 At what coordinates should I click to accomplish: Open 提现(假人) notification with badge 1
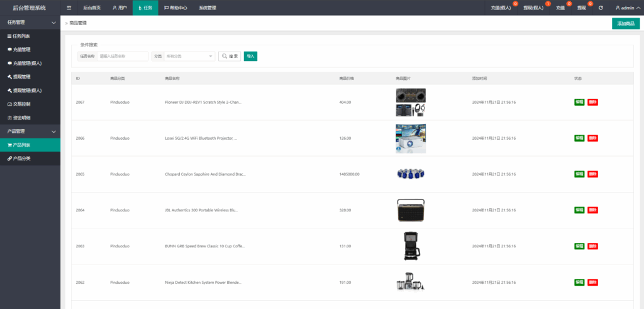(534, 8)
